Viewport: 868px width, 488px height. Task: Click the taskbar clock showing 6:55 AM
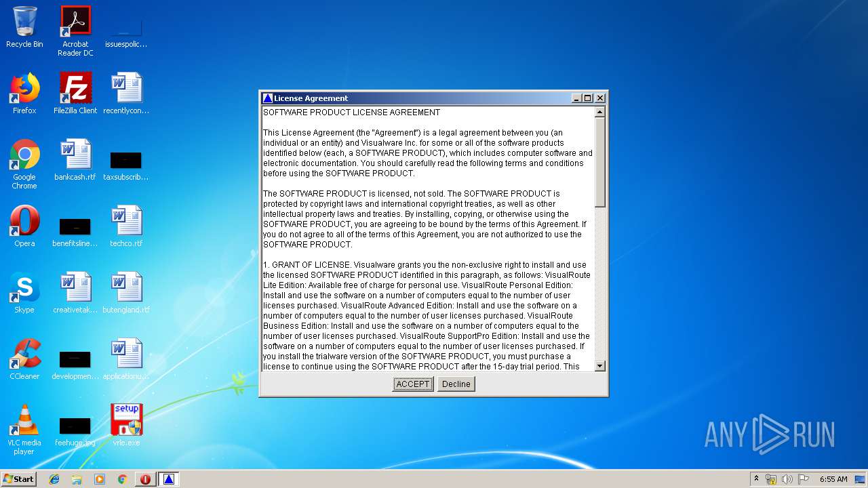point(833,479)
